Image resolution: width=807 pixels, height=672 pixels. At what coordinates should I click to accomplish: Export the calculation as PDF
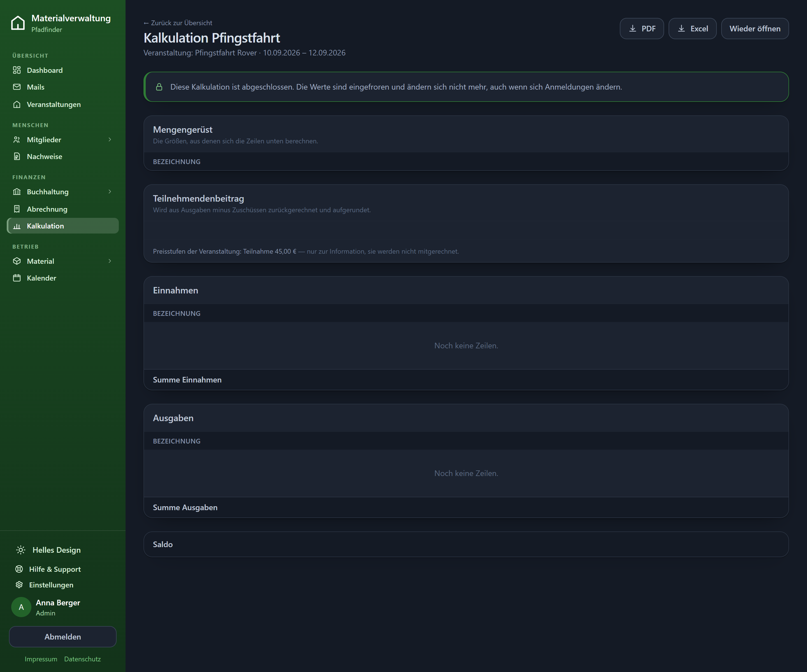tap(642, 28)
